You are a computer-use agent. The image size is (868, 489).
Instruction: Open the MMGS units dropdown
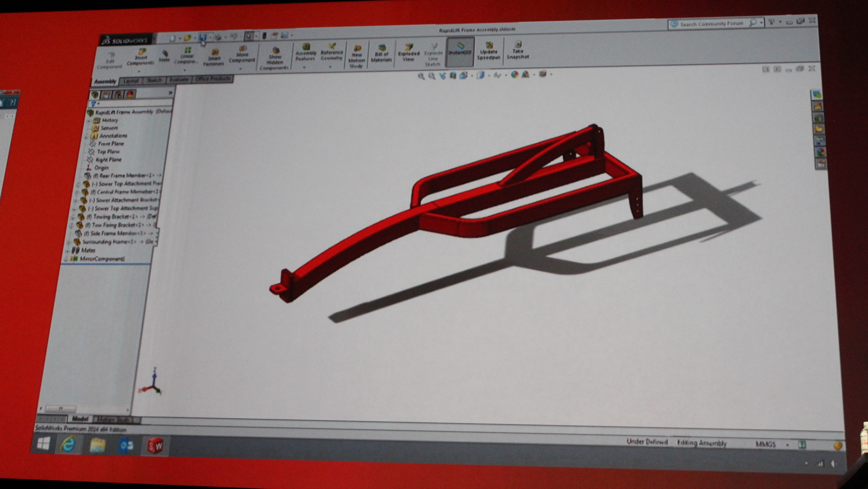click(787, 445)
